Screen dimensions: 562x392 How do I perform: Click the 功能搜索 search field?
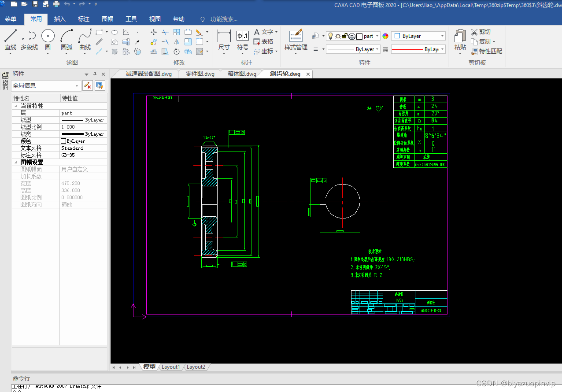click(x=224, y=19)
